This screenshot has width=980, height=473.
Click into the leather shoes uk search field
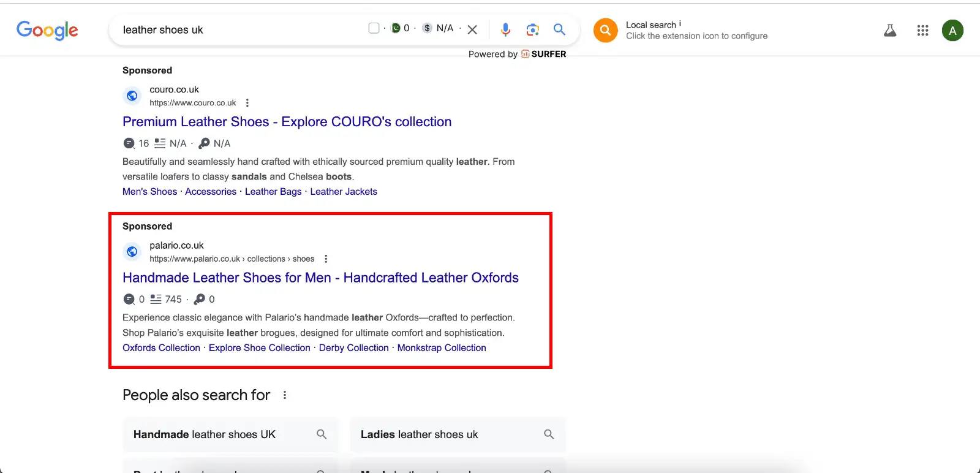239,29
